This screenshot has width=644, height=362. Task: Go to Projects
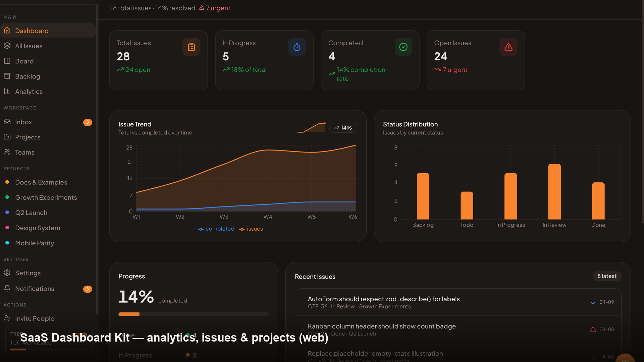(48, 137)
